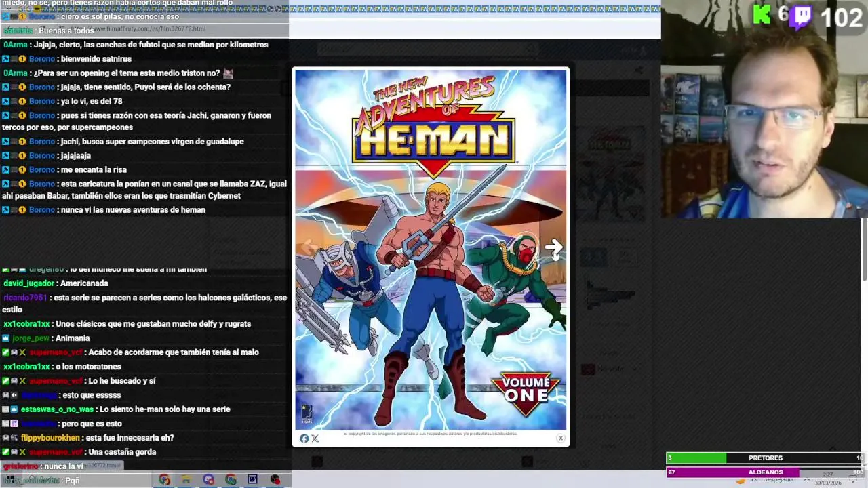Click the green Kick logo in overlay
This screenshot has height=488, width=868.
coord(762,14)
